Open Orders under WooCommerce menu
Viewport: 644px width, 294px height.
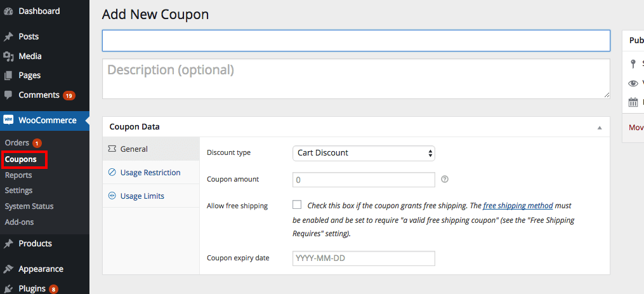tap(17, 143)
